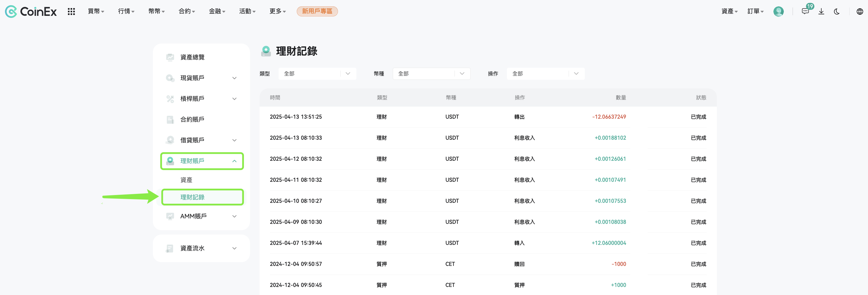Expand the 借貸賬戶 chevron
The width and height of the screenshot is (868, 295).
click(234, 140)
